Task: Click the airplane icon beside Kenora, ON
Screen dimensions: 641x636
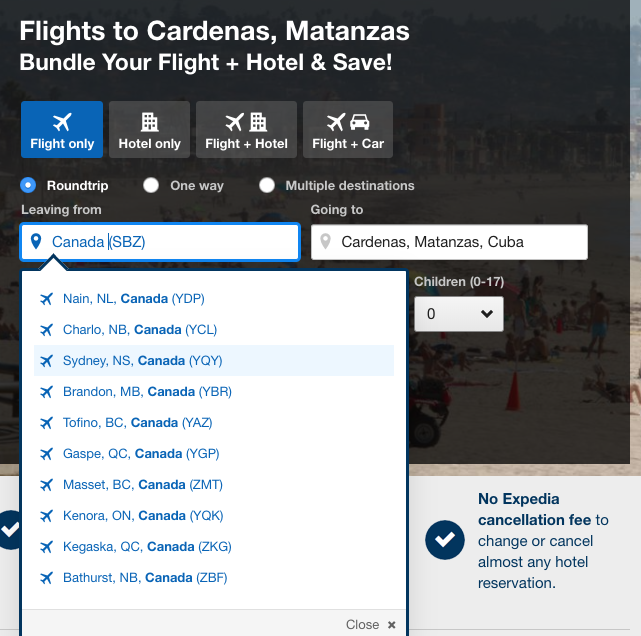Action: pos(47,516)
